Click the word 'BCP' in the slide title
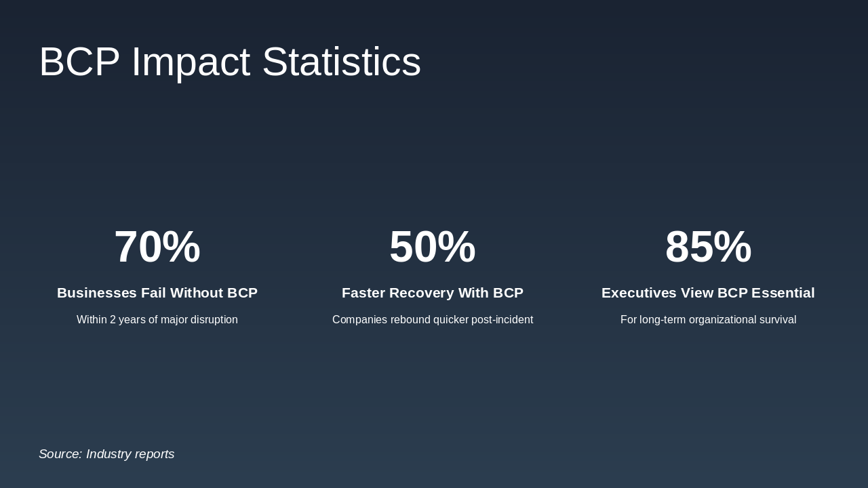The image size is (868, 488). point(79,62)
